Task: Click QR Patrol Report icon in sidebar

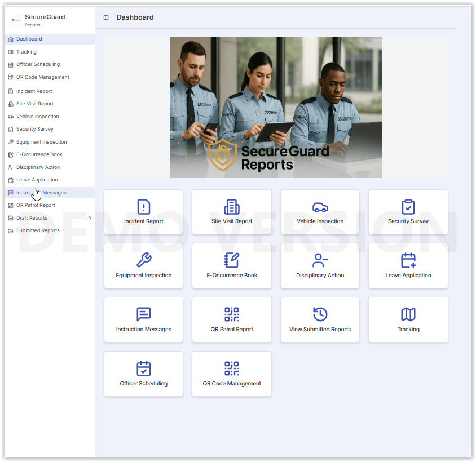Action: coord(11,206)
